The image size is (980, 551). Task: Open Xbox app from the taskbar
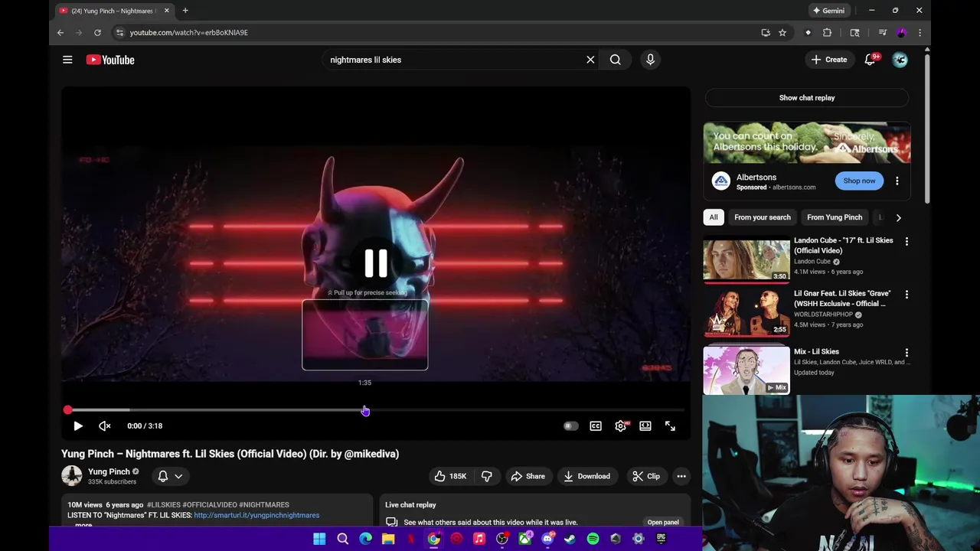pos(524,539)
